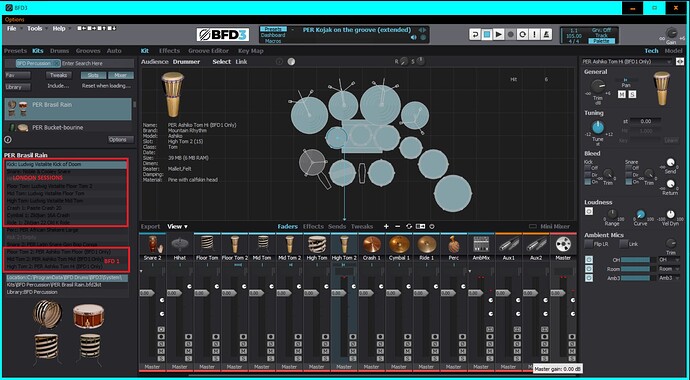
Task: Click the grey sphere icon beside Link
Action: tap(291, 62)
